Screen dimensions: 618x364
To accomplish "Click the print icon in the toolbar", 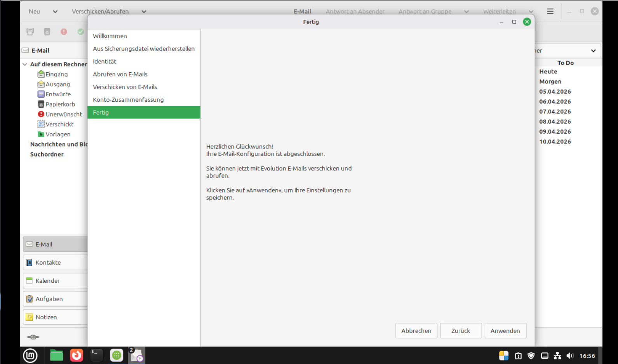I will [x=30, y=32].
